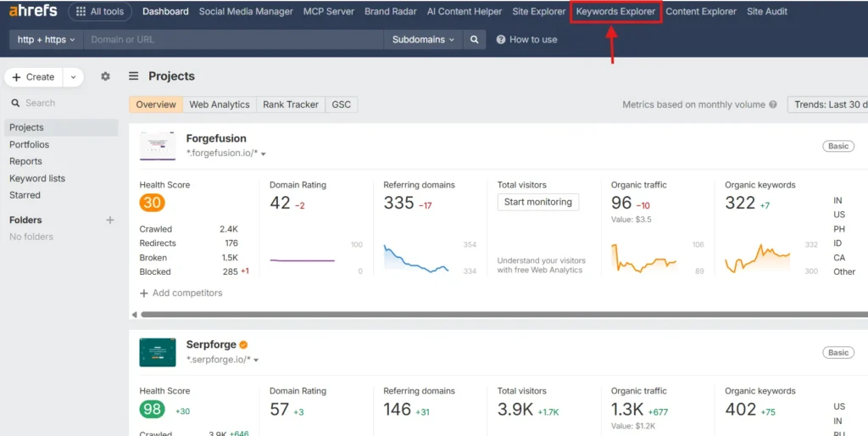This screenshot has width=868, height=436.
Task: Click Forgefusion Organic keywords 322
Action: click(x=739, y=203)
